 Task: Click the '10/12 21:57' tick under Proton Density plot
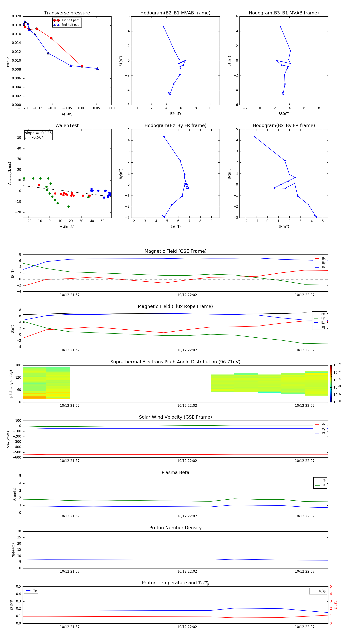coord(70,571)
